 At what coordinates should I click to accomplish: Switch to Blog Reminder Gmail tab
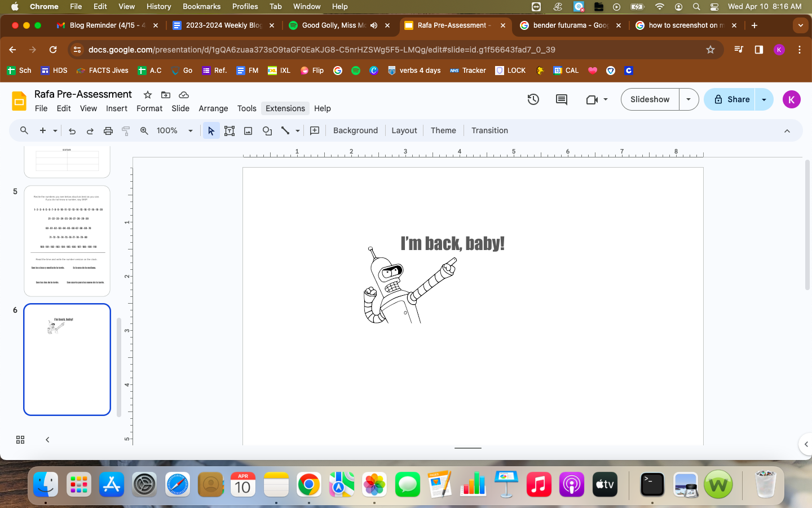point(108,25)
